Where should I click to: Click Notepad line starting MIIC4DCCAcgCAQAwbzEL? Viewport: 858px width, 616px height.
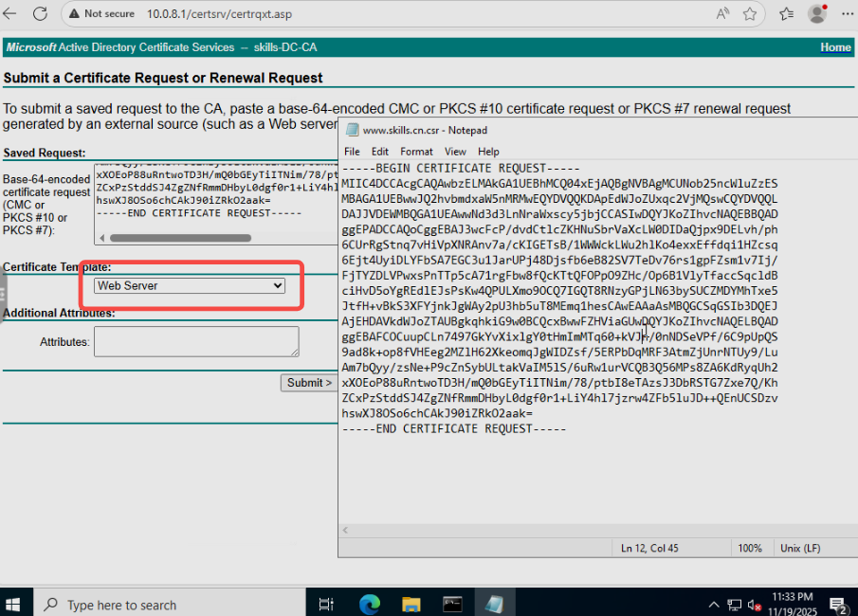point(559,184)
